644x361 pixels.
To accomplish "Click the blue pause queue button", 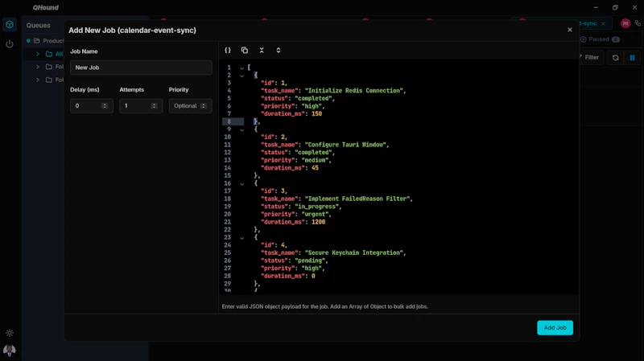I will tap(633, 57).
